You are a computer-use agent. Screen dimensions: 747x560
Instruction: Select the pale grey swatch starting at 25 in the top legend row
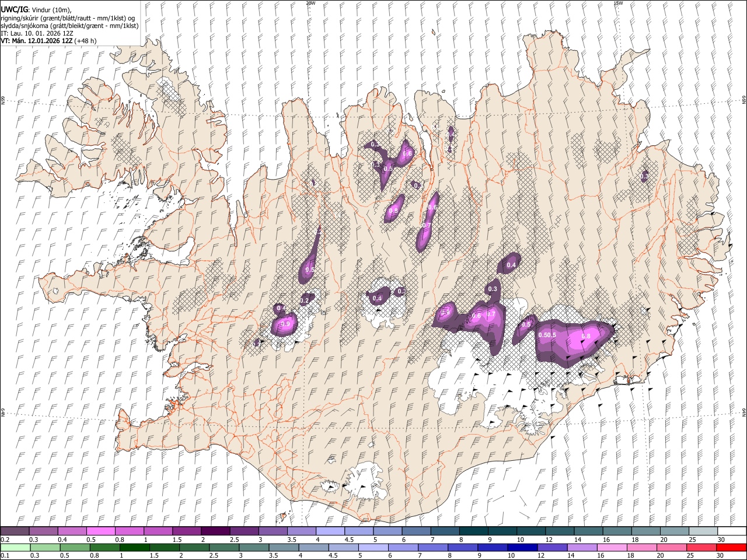(x=703, y=531)
